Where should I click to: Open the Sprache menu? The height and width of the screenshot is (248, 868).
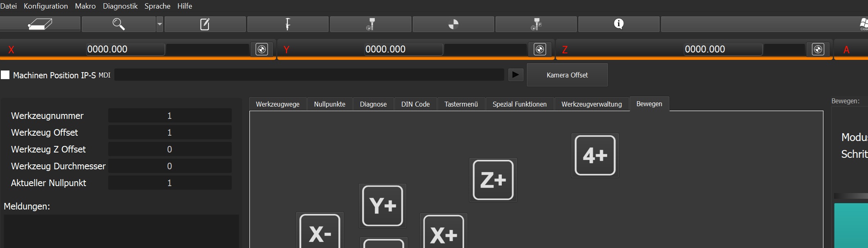(157, 6)
